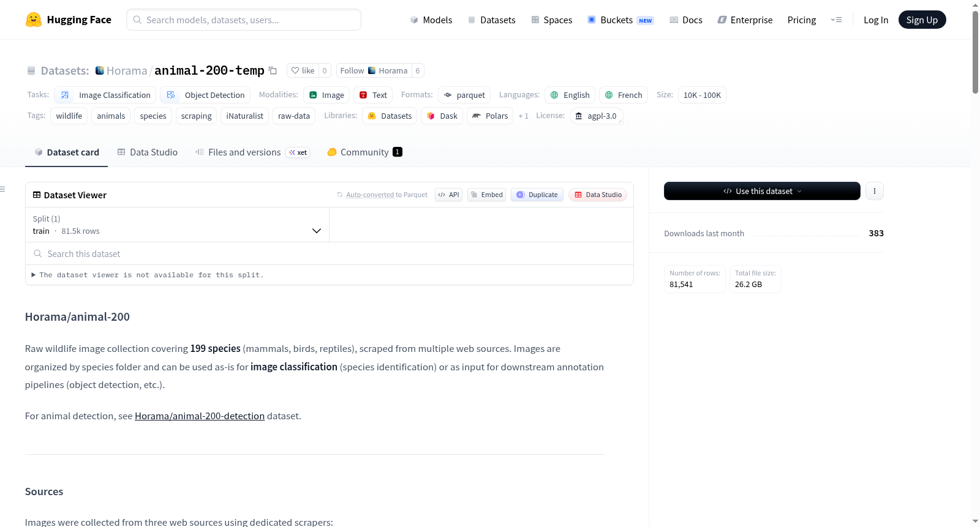Click the search magnifier in the dataset viewer
This screenshot has width=980, height=527.
[38, 253]
